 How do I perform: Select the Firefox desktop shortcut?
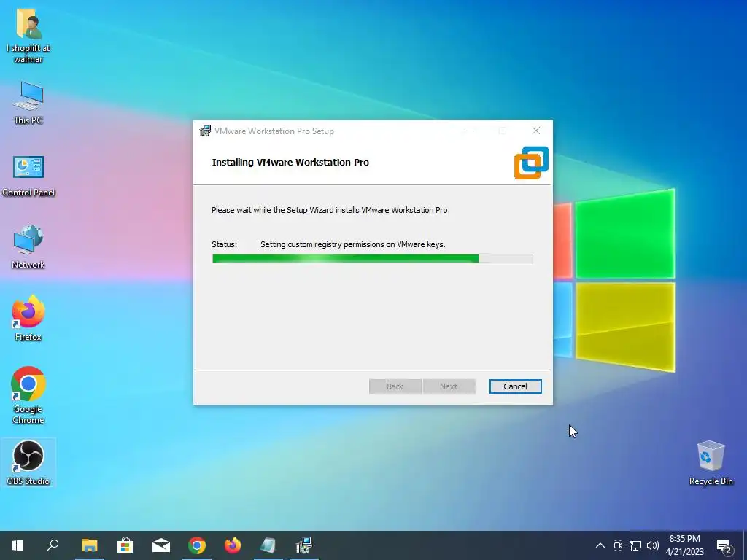[28, 319]
